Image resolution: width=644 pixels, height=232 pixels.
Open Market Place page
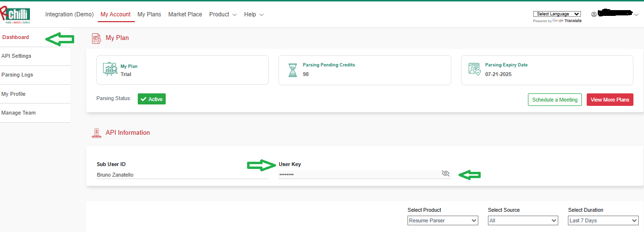click(185, 14)
